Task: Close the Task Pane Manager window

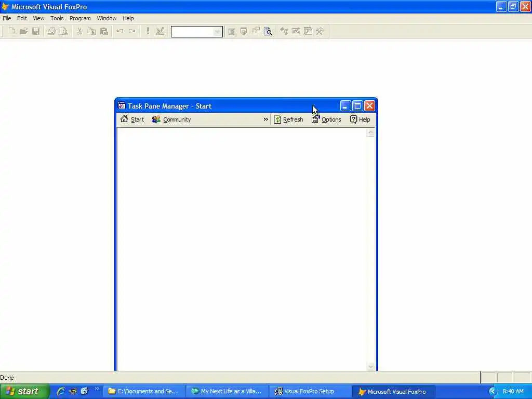Action: [x=369, y=106]
